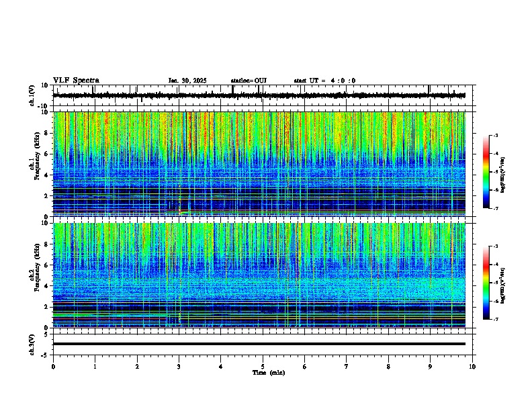Click time axis tick label "8"
Image resolution: width=532 pixels, height=411 pixels.
coord(388,367)
